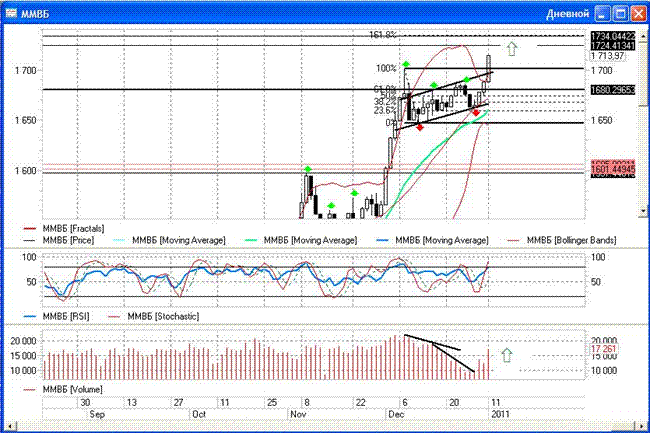Click the 23.6% Fibonacci level label
This screenshot has height=433, width=650.
click(385, 110)
